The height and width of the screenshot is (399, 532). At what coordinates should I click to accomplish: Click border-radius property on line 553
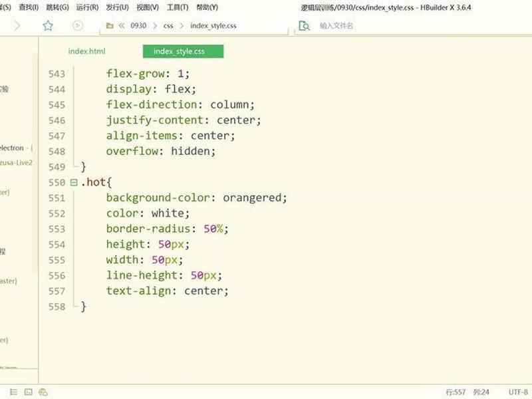[148, 229]
